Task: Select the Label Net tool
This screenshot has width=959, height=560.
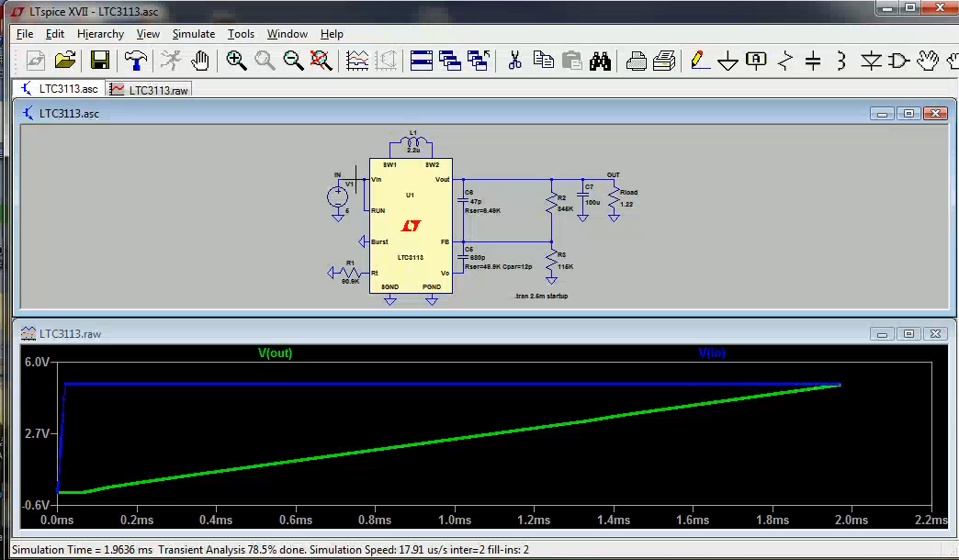Action: [757, 61]
